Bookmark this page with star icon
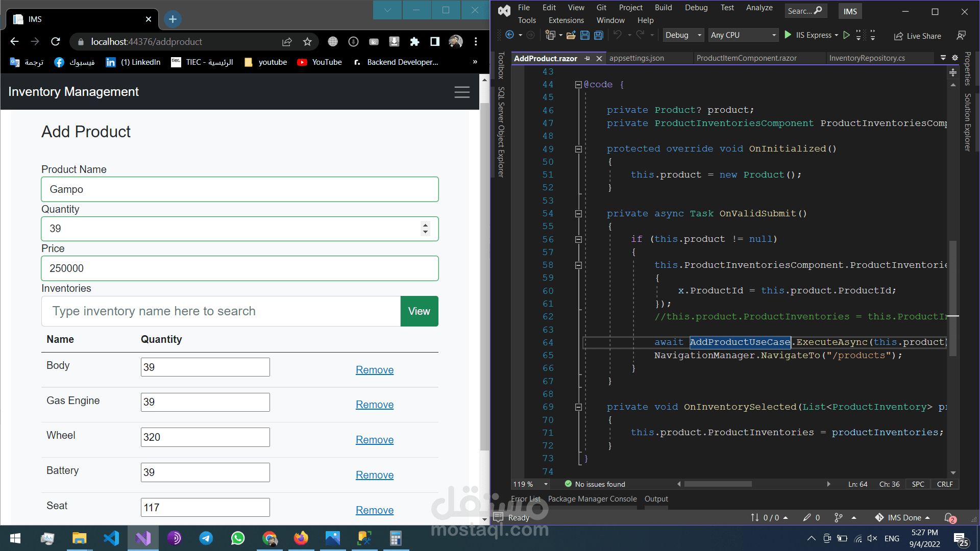 coord(307,42)
